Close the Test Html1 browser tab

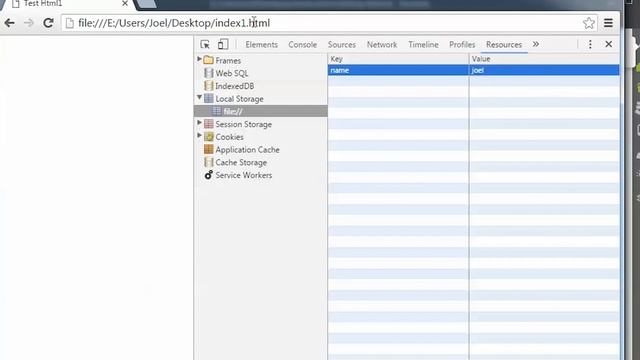[125, 4]
